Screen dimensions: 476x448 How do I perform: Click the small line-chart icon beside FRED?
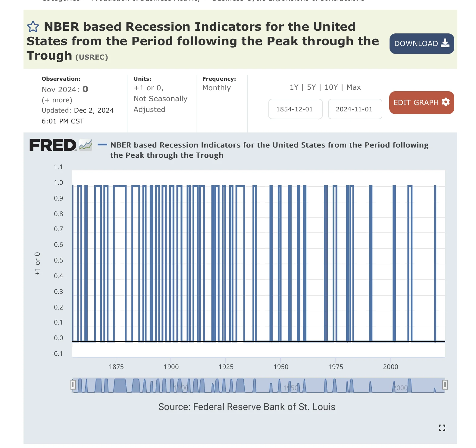[86, 145]
